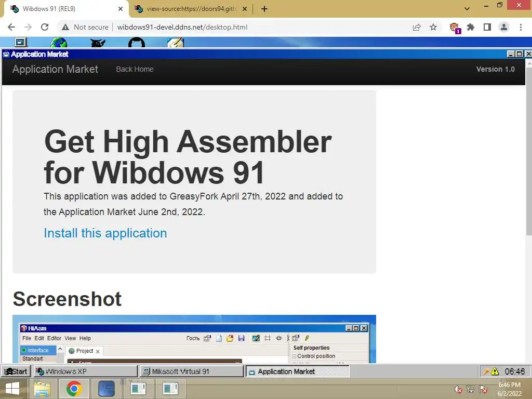Click Install this application link
The image size is (532, 399).
[x=105, y=233]
